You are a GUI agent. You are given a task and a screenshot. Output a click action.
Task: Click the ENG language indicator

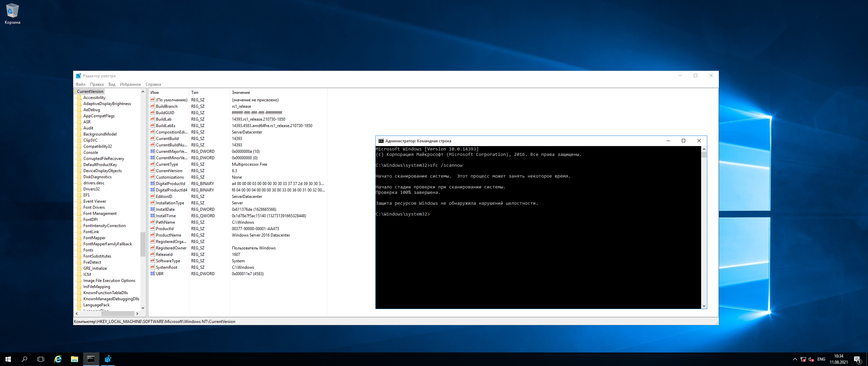(x=821, y=359)
